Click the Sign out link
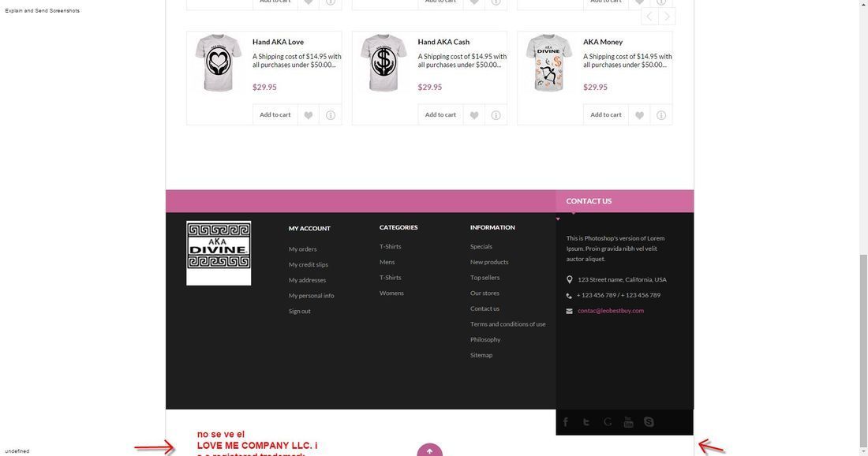The image size is (868, 456). pos(300,311)
